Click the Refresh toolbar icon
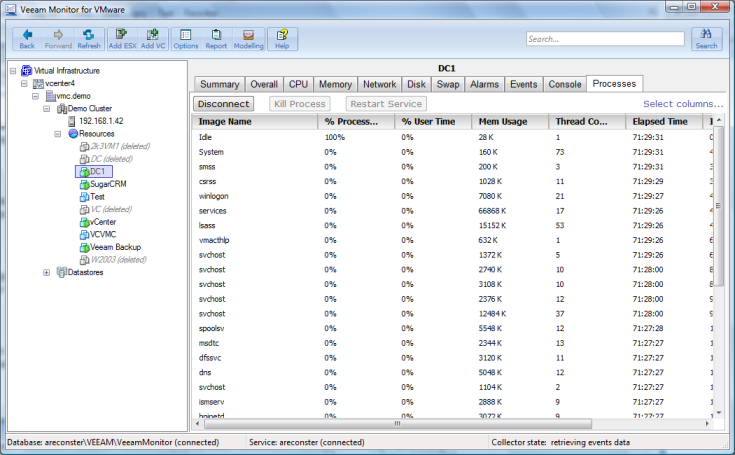This screenshot has height=455, width=735. [89, 38]
